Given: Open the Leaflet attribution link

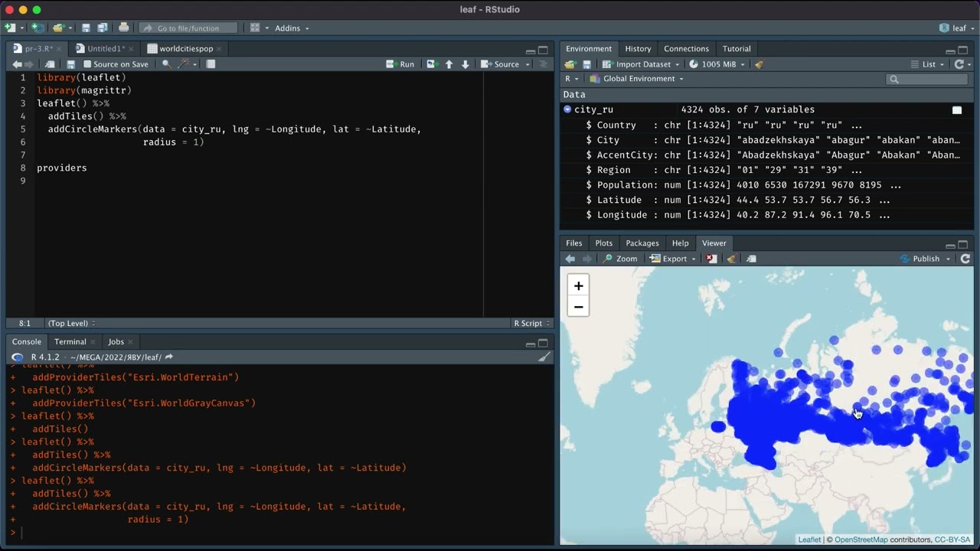Looking at the screenshot, I should pyautogui.click(x=809, y=540).
